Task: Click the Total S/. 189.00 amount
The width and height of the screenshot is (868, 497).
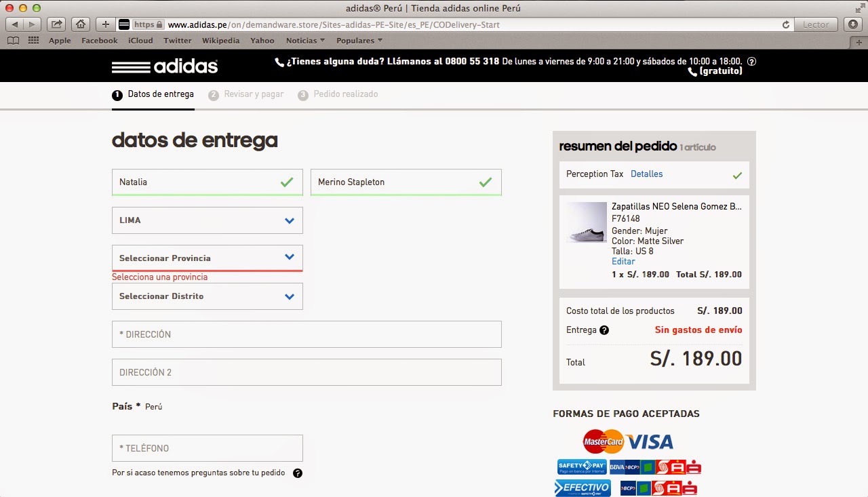Action: (696, 359)
